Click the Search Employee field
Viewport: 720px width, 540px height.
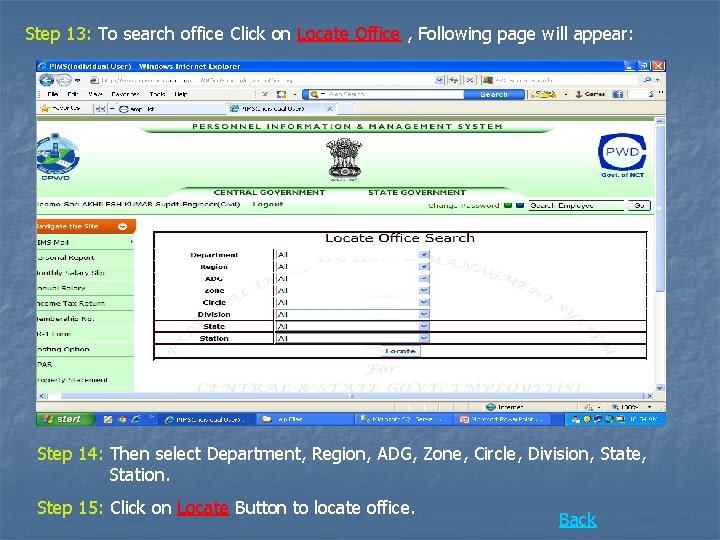coord(577,205)
